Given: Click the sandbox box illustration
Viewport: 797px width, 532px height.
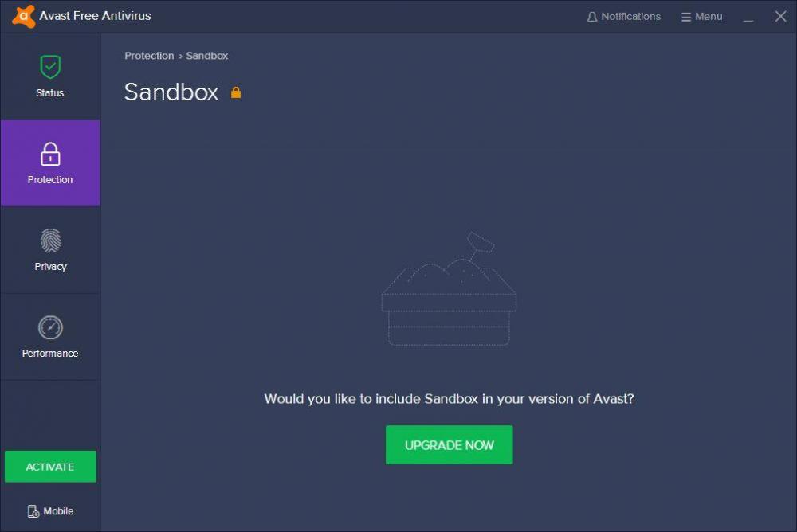Looking at the screenshot, I should coord(449,289).
